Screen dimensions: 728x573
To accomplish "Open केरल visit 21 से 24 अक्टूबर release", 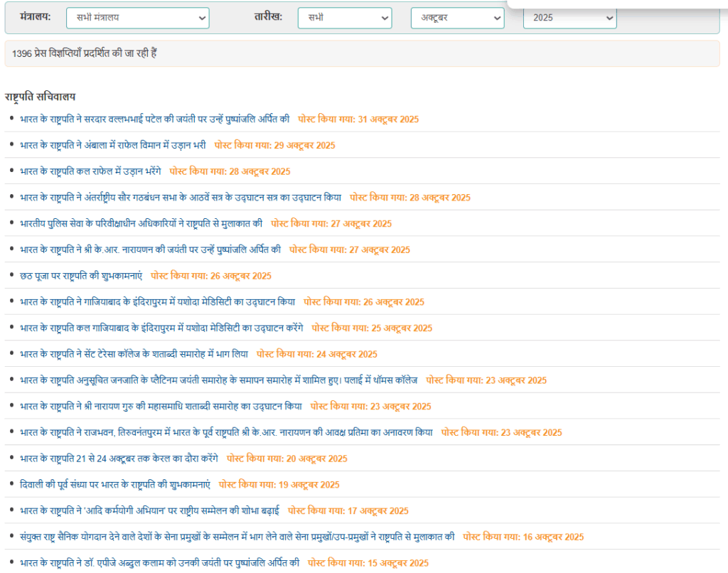I will point(119,459).
